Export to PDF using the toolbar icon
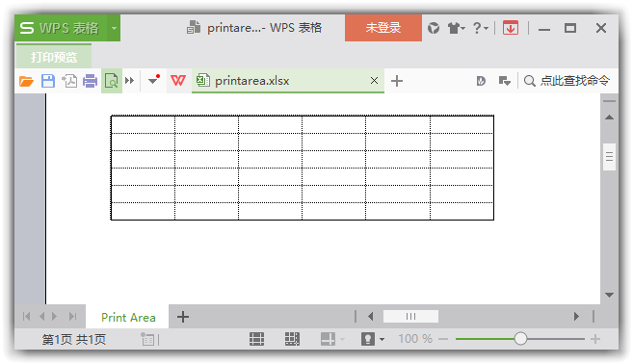Viewport: 633px width, 364px height. click(x=69, y=81)
